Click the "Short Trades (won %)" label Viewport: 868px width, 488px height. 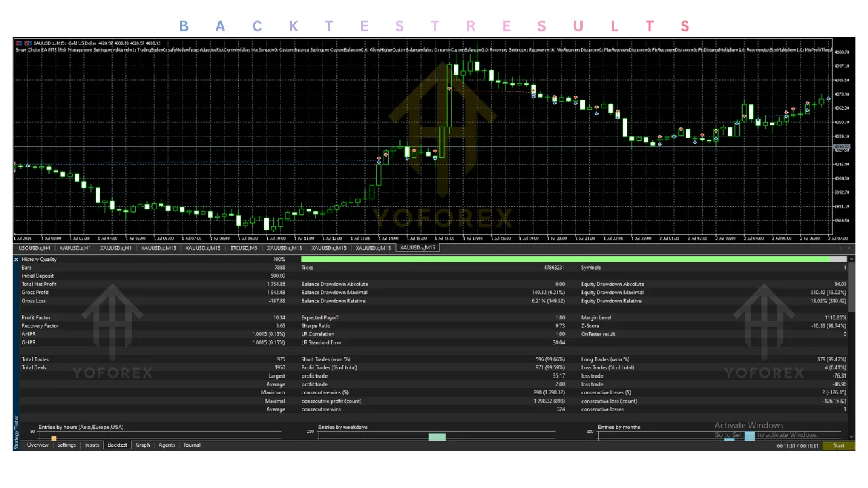pos(326,359)
